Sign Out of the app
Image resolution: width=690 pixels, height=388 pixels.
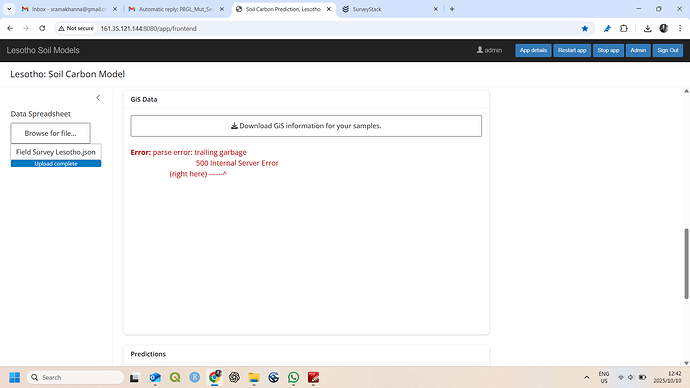tap(668, 50)
